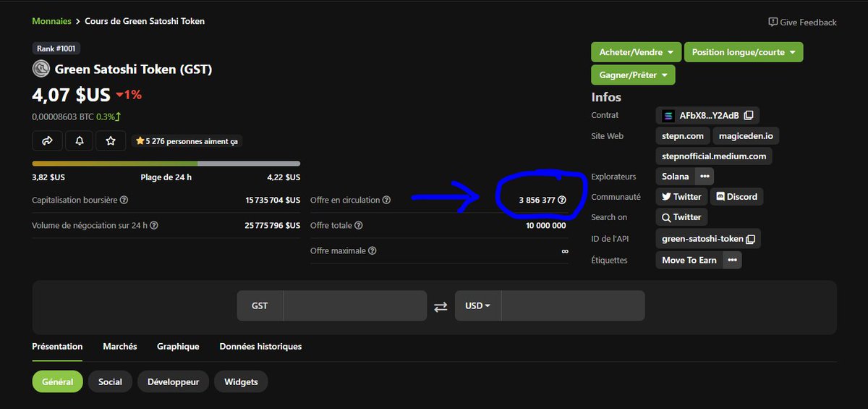Click the total supply value 10 000 000
Viewport: 868px width, 409px height.
point(546,225)
